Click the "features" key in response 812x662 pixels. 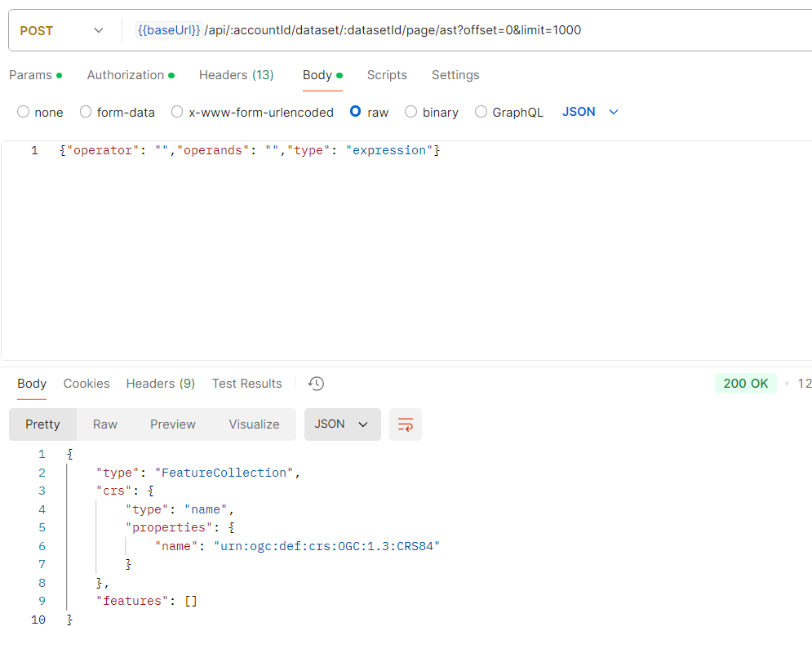(x=132, y=601)
